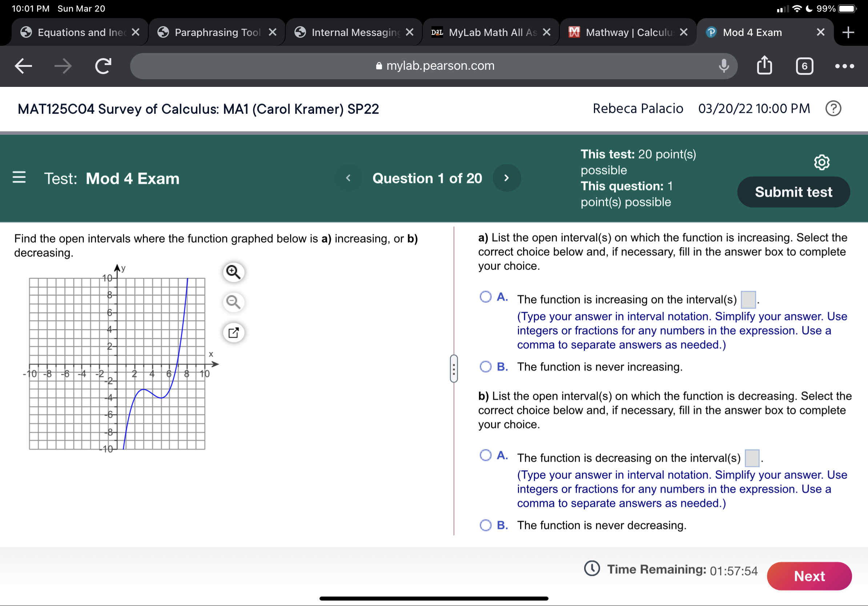The height and width of the screenshot is (606, 868).
Task: Click the next question chevron arrow
Action: click(x=507, y=178)
